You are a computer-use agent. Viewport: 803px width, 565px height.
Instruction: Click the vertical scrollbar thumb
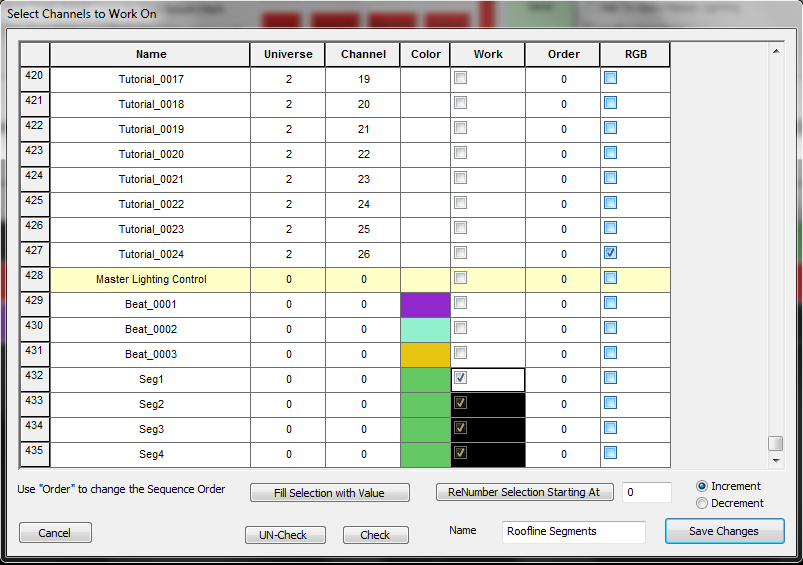pyautogui.click(x=776, y=443)
